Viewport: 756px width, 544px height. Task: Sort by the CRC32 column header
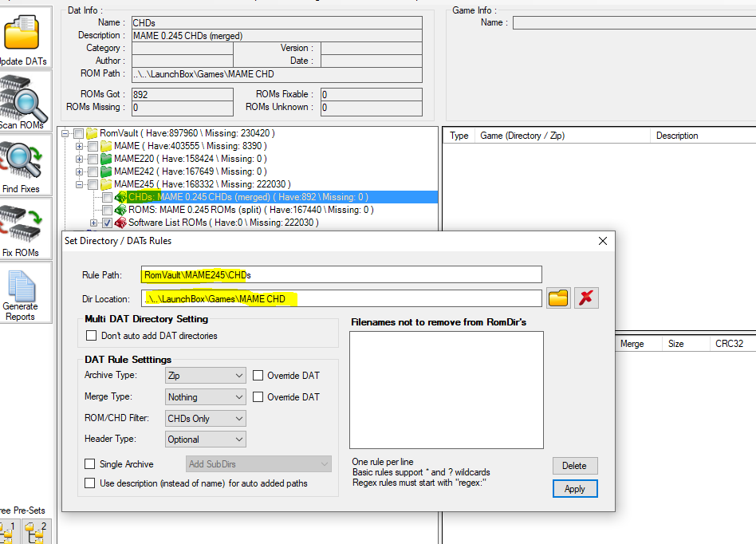click(732, 343)
